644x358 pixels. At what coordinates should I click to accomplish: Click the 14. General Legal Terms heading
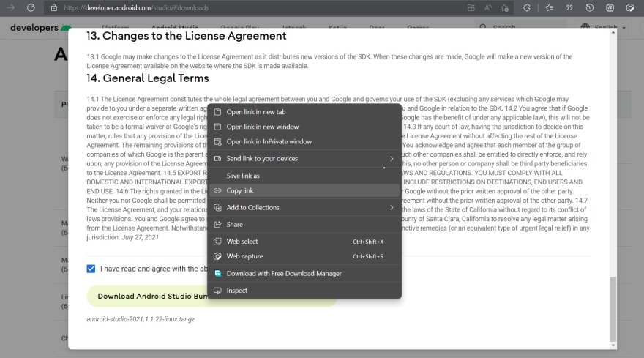click(x=147, y=78)
